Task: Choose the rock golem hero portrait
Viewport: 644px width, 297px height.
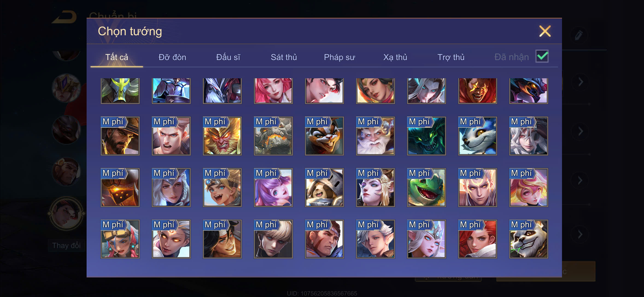Action: point(273,136)
